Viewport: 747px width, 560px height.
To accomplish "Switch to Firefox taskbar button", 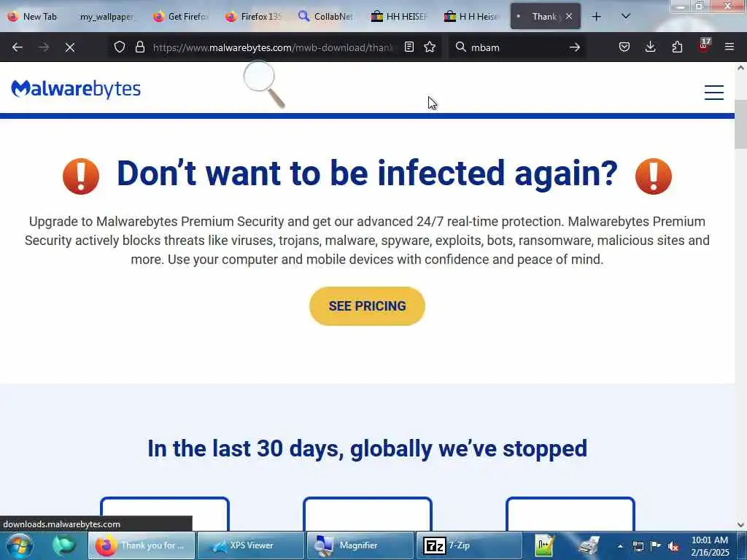I will click(142, 545).
